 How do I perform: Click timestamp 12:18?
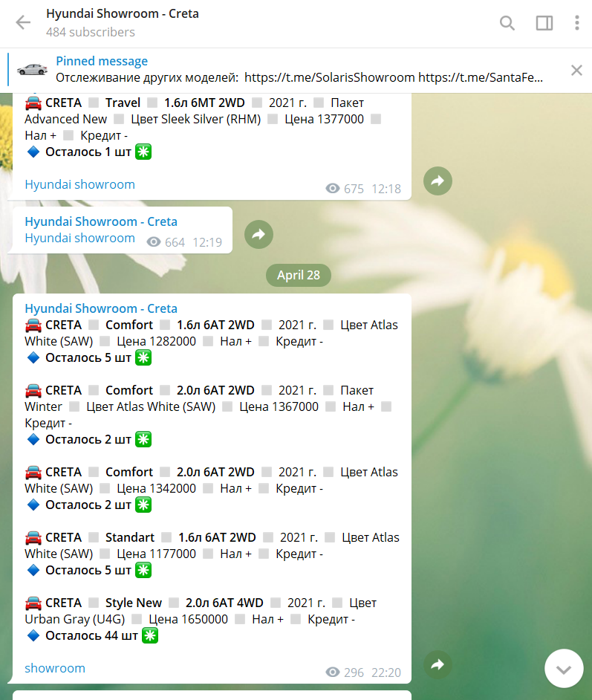click(x=386, y=189)
